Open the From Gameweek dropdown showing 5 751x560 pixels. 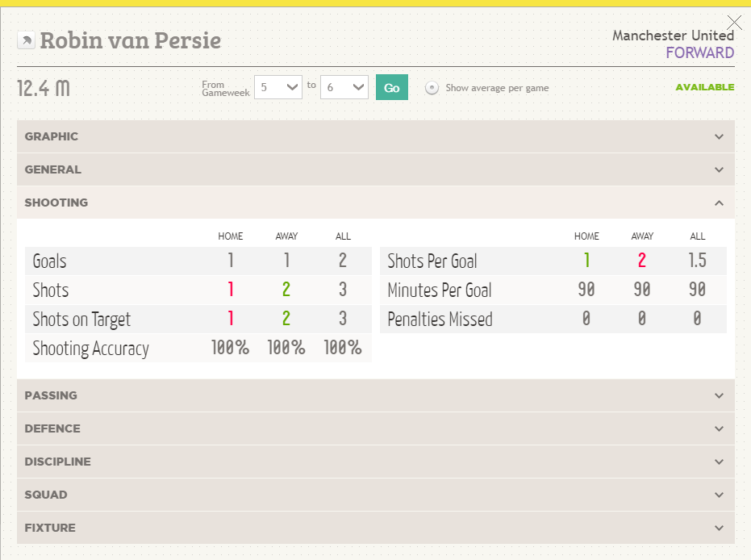tap(278, 87)
